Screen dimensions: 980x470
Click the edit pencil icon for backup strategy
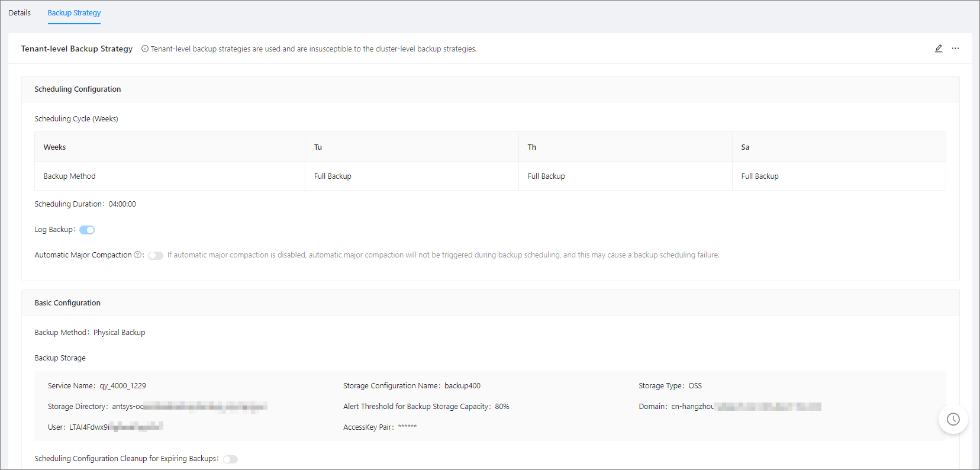tap(939, 49)
